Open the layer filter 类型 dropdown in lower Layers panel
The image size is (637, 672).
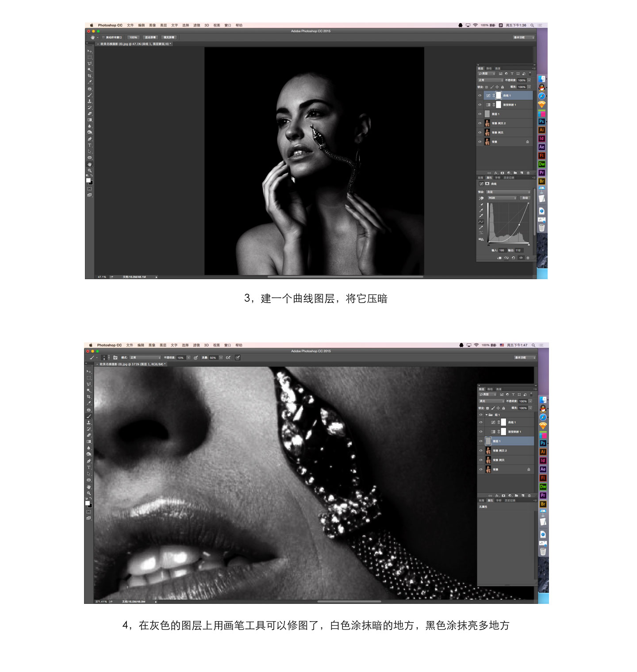point(487,395)
